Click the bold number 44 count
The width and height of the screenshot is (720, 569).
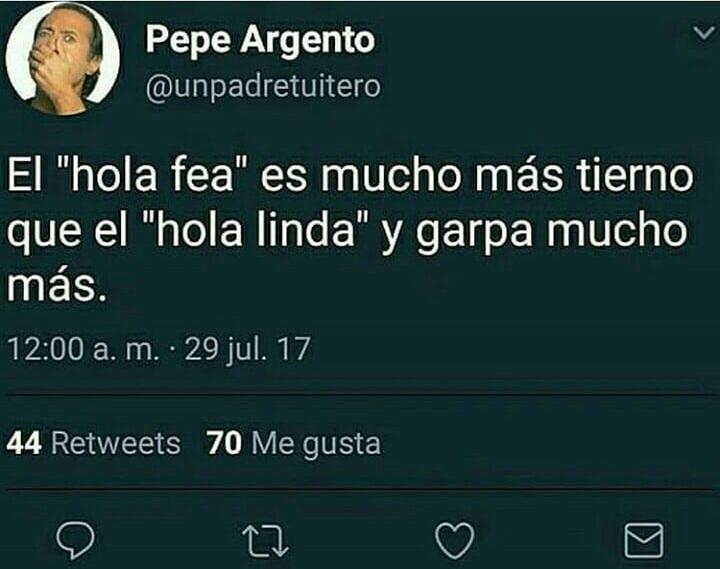coord(24,443)
